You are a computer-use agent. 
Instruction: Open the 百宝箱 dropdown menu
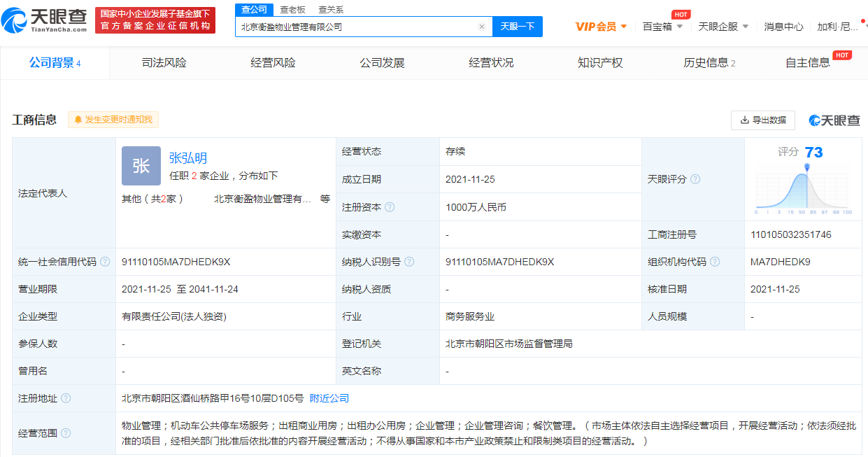pos(662,27)
